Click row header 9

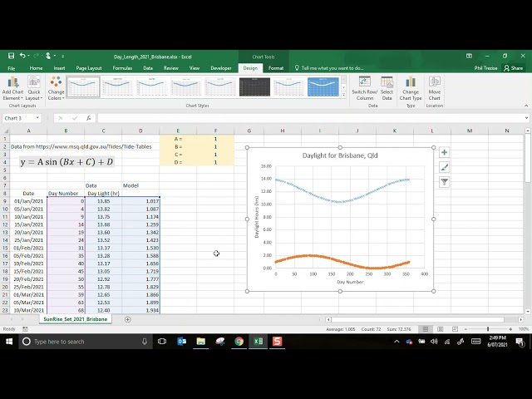[x=5, y=201]
